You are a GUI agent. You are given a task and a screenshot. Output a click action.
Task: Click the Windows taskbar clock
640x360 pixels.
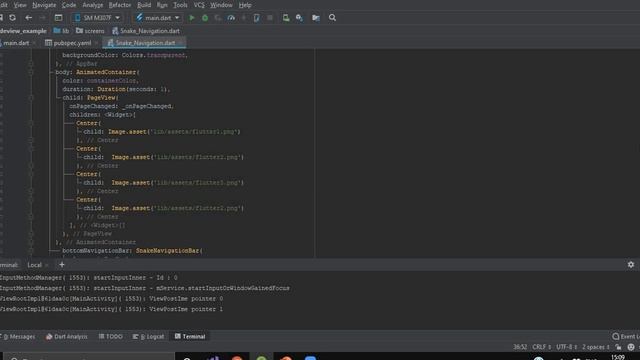click(618, 357)
